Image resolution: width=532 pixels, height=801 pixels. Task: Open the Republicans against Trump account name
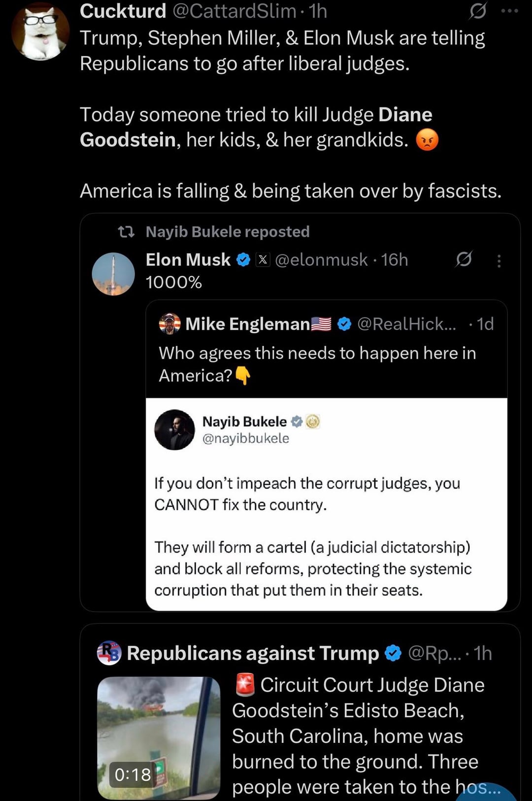point(253,653)
